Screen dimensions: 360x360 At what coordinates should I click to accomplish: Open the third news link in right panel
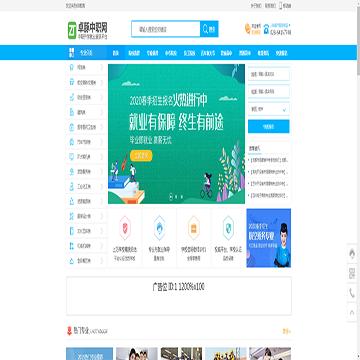(269, 184)
